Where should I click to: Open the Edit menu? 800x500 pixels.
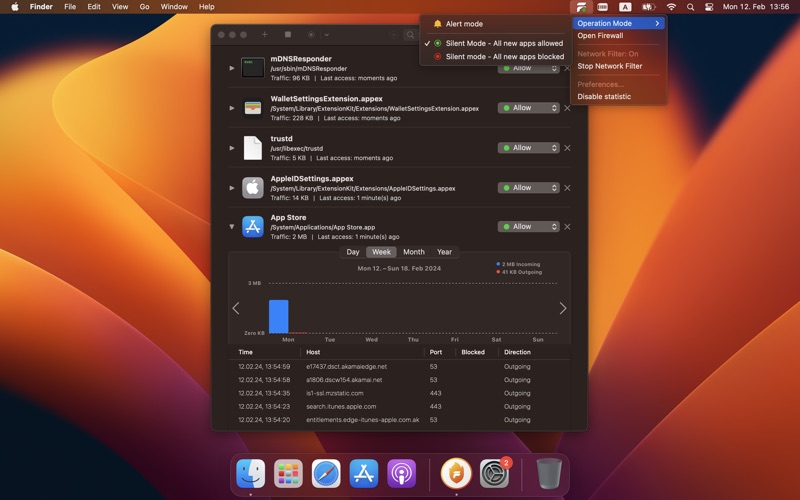point(94,7)
